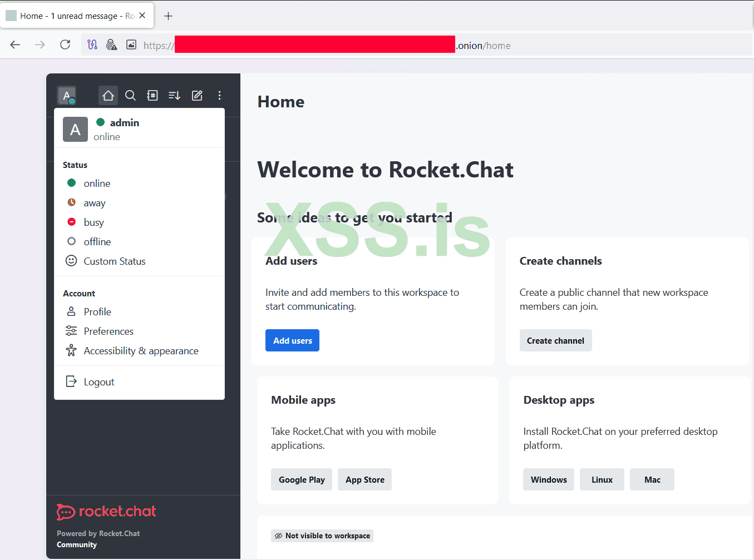Choose the Windows desktop app button
Screen dimensions: 754x560
(x=549, y=479)
